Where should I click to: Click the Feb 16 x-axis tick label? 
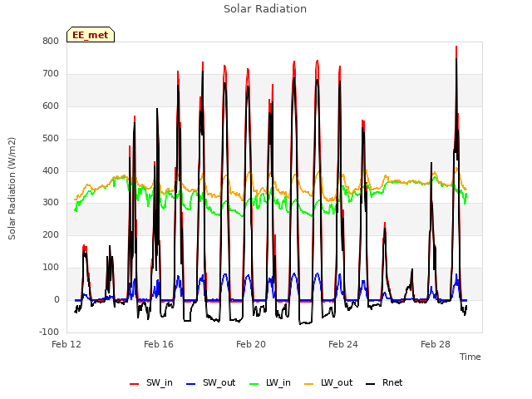159,344
